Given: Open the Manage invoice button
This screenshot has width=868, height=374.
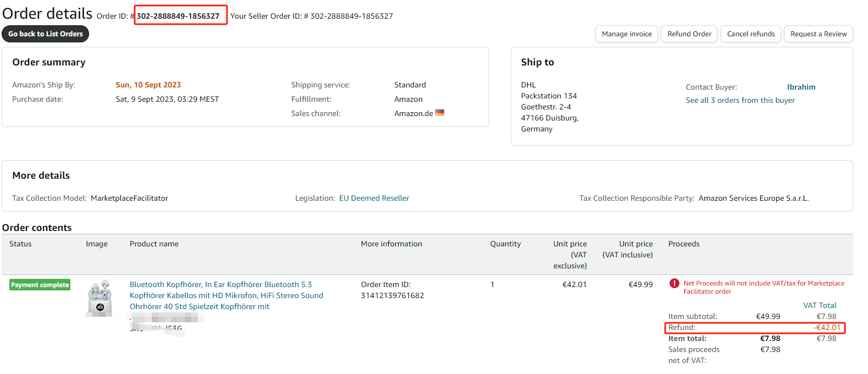Looking at the screenshot, I should tap(627, 34).
